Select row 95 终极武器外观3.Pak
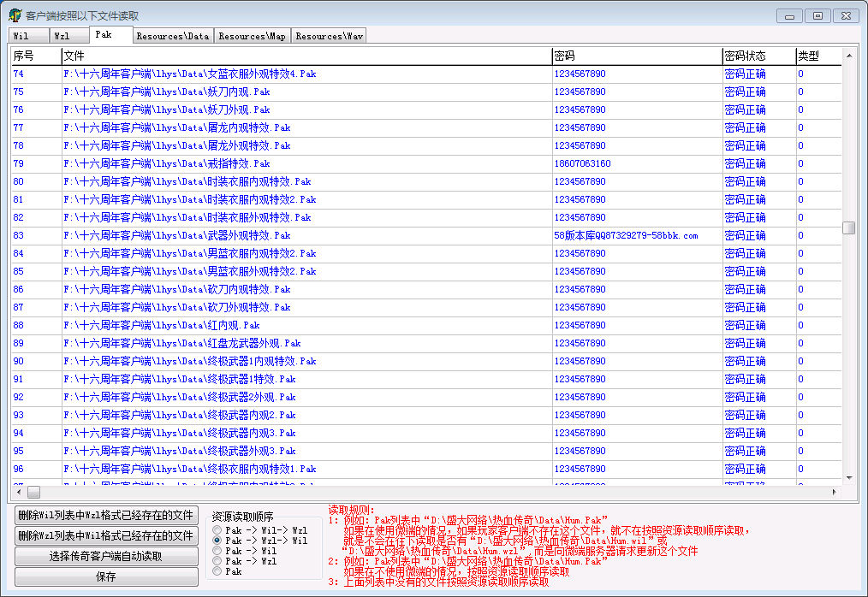The image size is (868, 597). 425,452
